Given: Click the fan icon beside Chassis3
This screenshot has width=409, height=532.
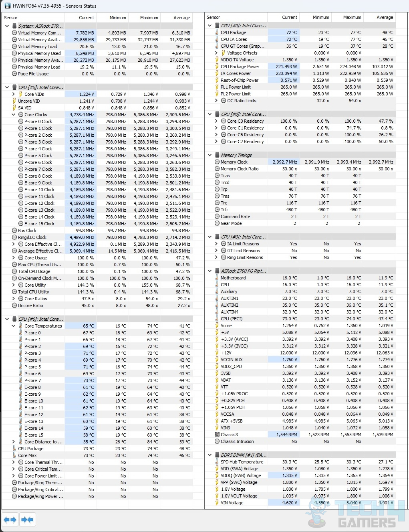Looking at the screenshot, I should pyautogui.click(x=217, y=435).
